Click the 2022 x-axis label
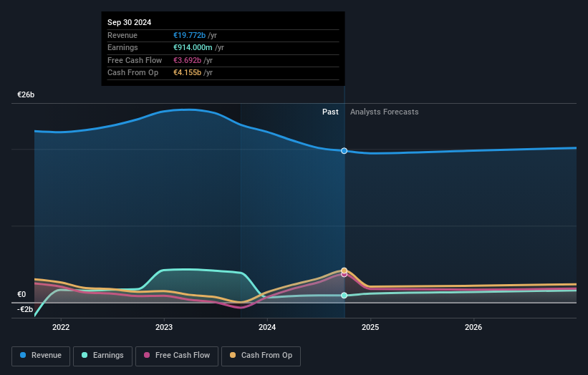This screenshot has width=588, height=375. (x=61, y=327)
